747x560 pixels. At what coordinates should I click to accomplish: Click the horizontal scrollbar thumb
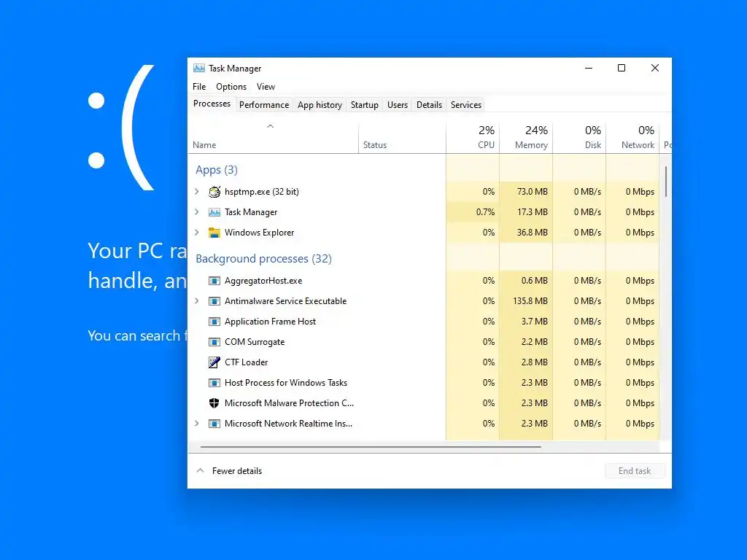pos(371,447)
